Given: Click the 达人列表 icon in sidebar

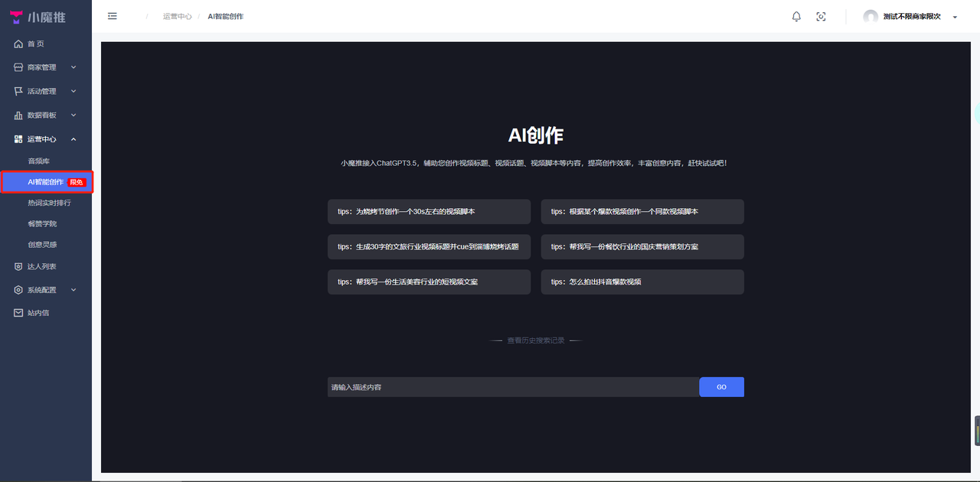Looking at the screenshot, I should coord(18,265).
